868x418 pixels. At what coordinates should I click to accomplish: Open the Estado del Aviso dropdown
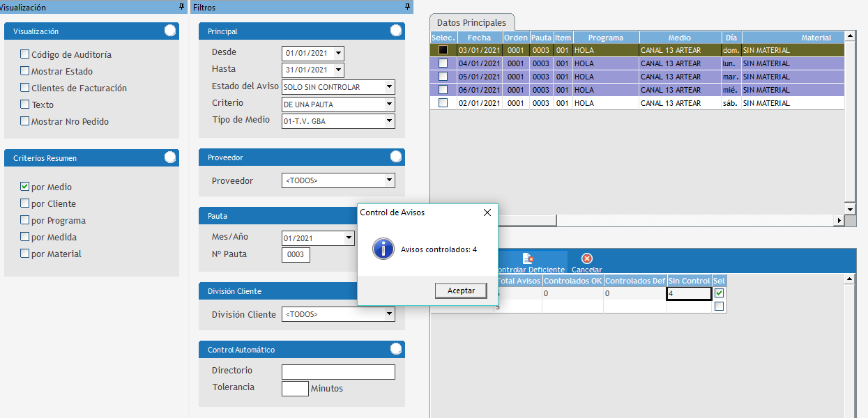coord(389,87)
